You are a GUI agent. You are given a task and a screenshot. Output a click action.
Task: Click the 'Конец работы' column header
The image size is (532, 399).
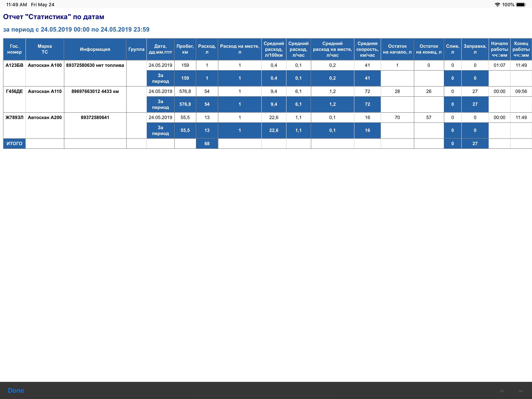[x=521, y=49]
